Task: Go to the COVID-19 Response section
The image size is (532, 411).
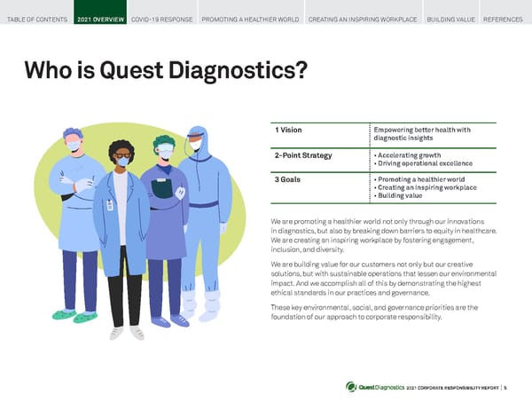Action: coord(162,18)
